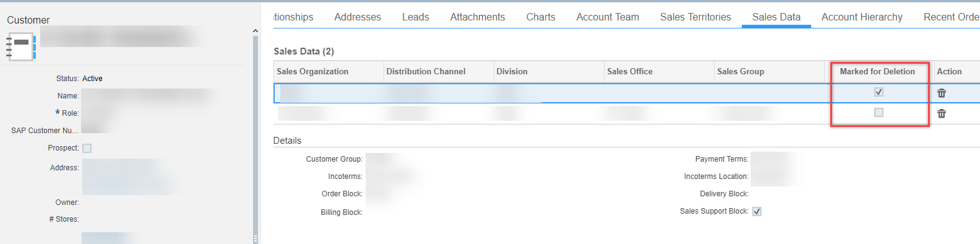Click the Details section heading
Image resolution: width=980 pixels, height=244 pixels.
[287, 141]
